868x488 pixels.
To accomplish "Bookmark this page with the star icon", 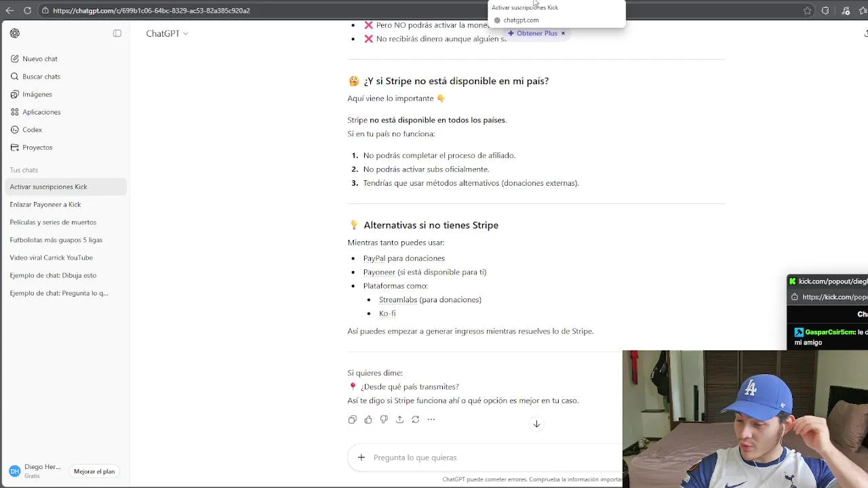I will tap(807, 10).
